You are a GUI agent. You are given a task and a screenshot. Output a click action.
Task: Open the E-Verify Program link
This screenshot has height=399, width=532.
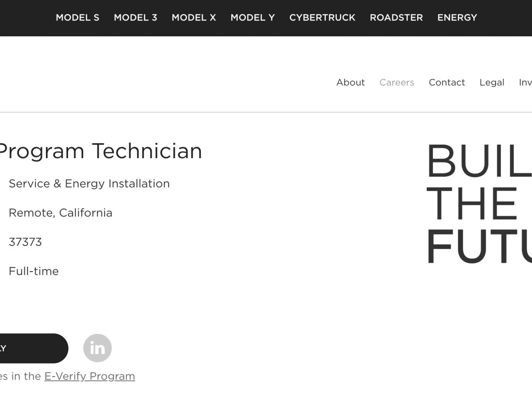pyautogui.click(x=90, y=376)
